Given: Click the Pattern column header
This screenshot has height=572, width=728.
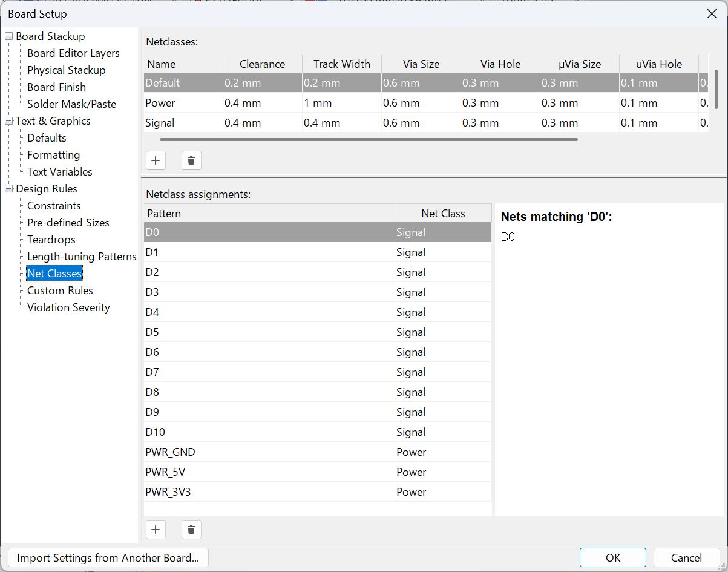Looking at the screenshot, I should pyautogui.click(x=269, y=213).
